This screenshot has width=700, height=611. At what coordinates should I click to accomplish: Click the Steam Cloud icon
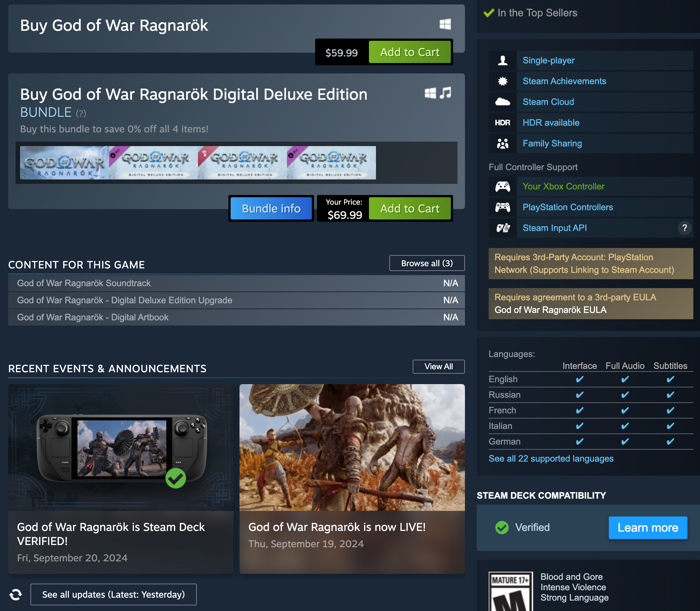coord(503,102)
